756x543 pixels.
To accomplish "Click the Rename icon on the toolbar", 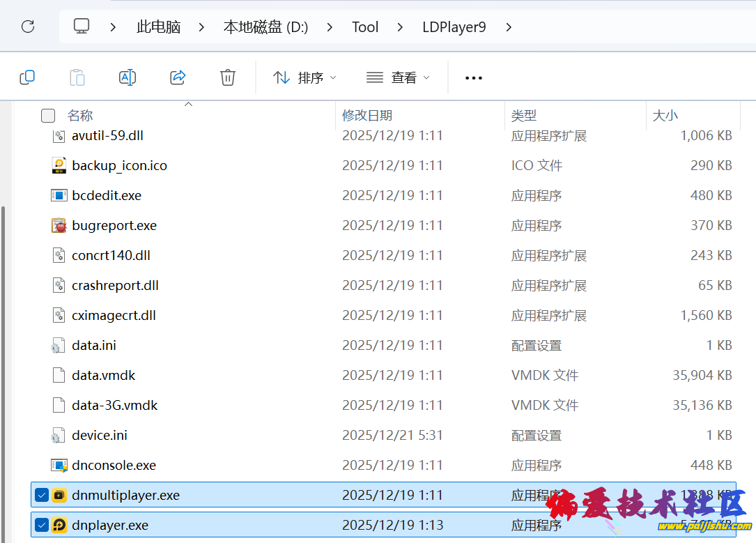I will [x=128, y=77].
